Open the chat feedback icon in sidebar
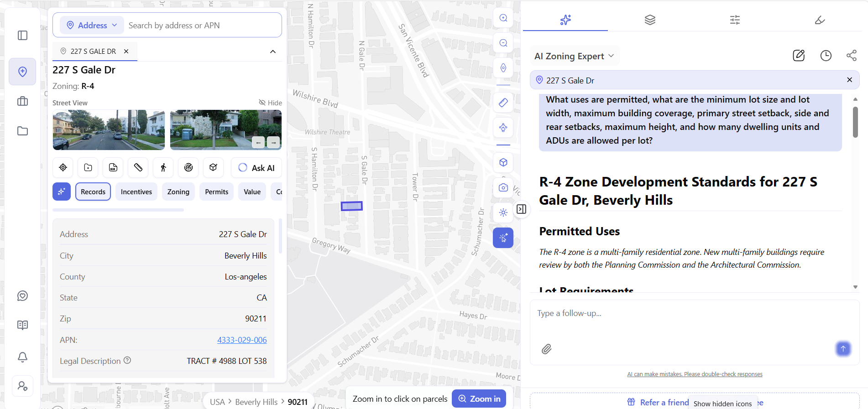Image resolution: width=868 pixels, height=409 pixels. 22,296
